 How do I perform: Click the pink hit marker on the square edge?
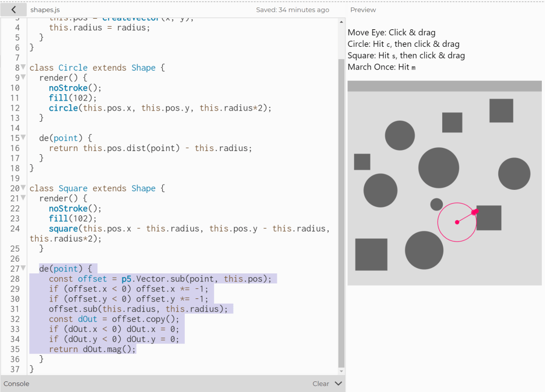click(475, 212)
